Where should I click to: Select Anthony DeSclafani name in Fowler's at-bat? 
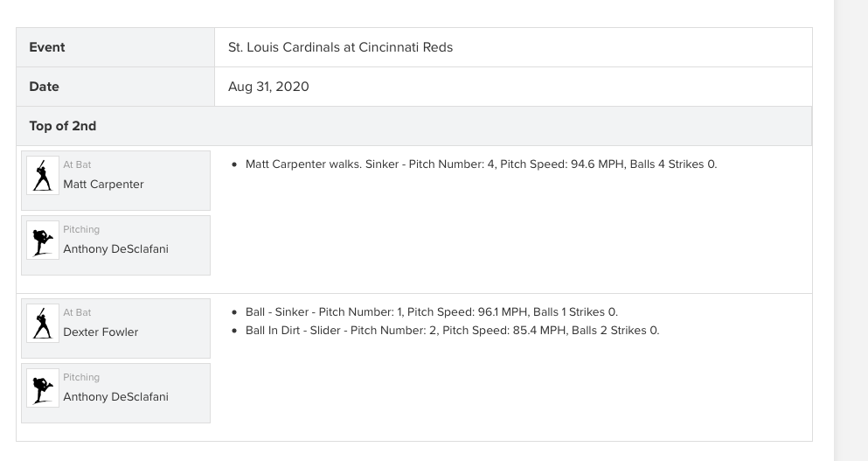(115, 397)
